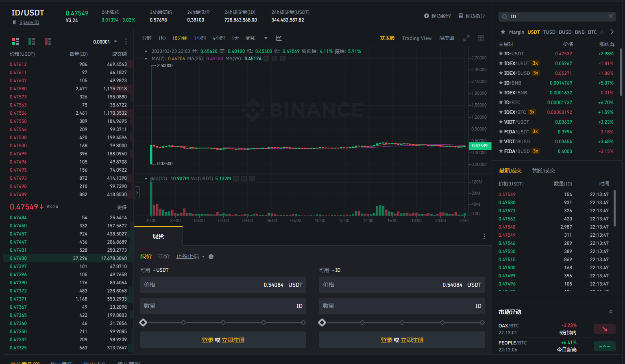Switch to Trading View chart
625x364 pixels.
417,38
